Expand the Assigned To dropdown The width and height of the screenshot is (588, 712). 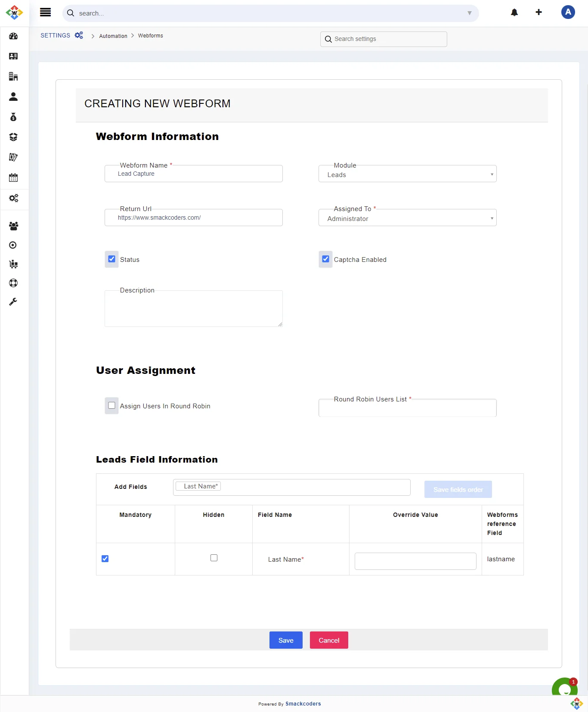point(407,218)
